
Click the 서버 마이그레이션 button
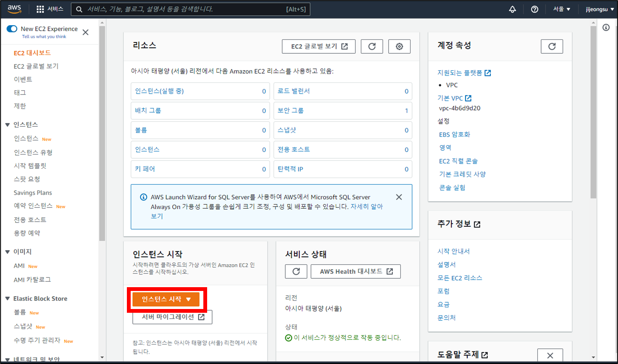point(172,317)
